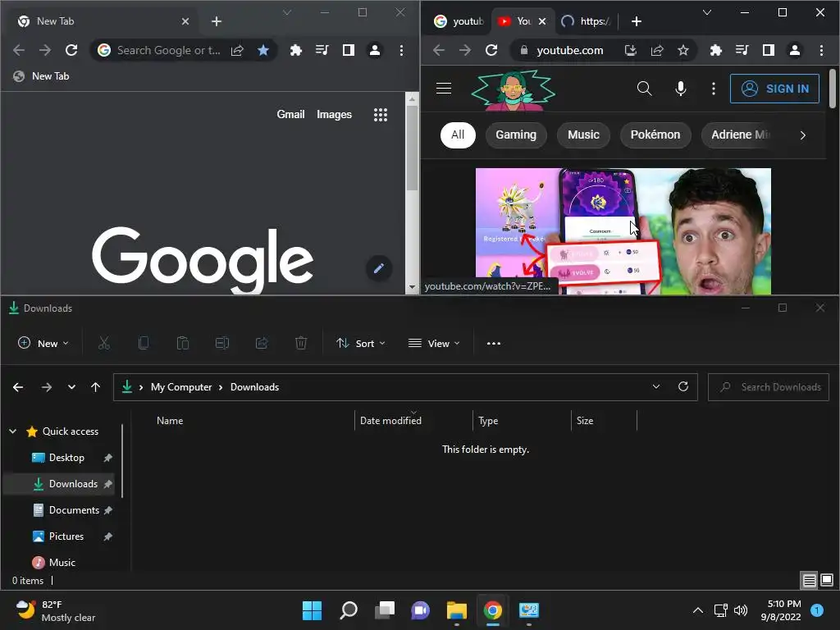The height and width of the screenshot is (630, 840).
Task: Show more YouTube category chips arrow
Action: 802,135
